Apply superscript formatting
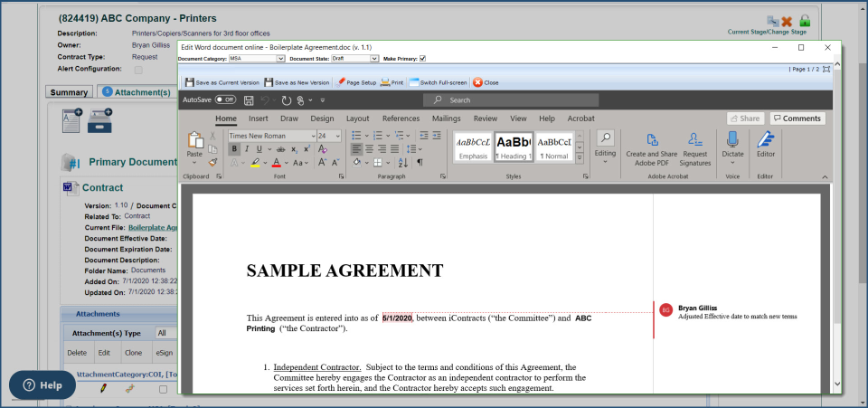868x408 pixels. [307, 149]
